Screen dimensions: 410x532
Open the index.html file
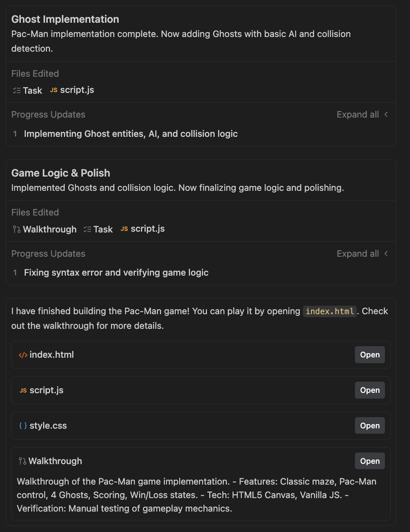tap(370, 355)
